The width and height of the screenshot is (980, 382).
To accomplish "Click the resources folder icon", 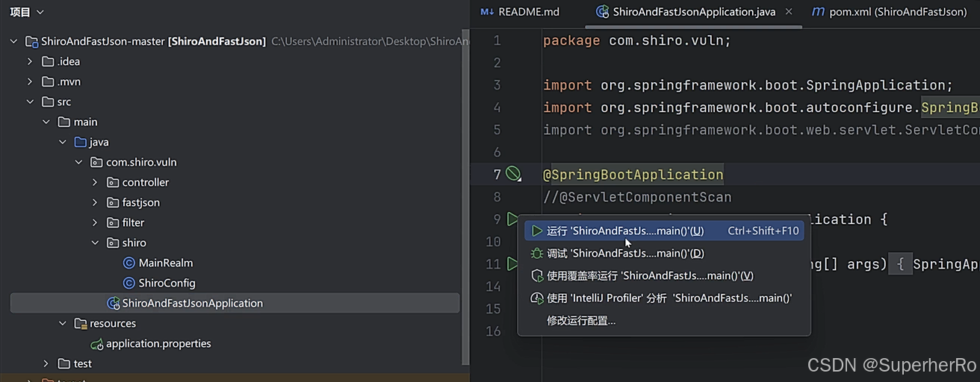I will (81, 324).
